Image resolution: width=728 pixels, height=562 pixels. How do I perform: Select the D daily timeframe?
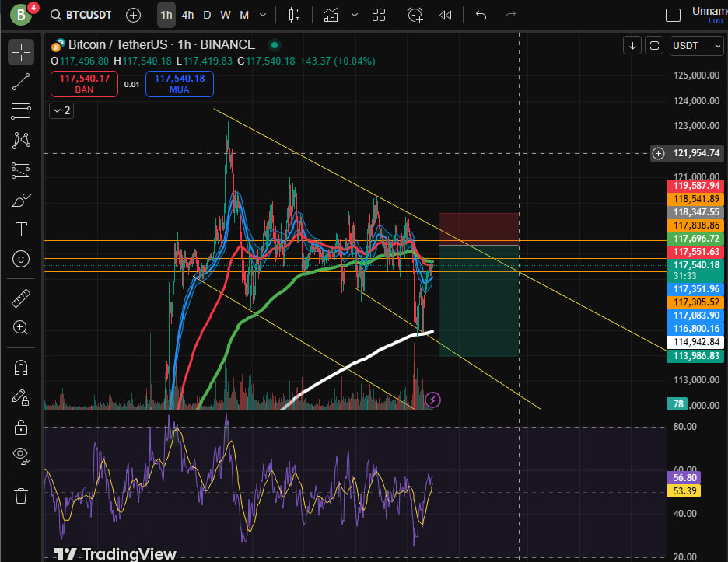click(x=207, y=15)
